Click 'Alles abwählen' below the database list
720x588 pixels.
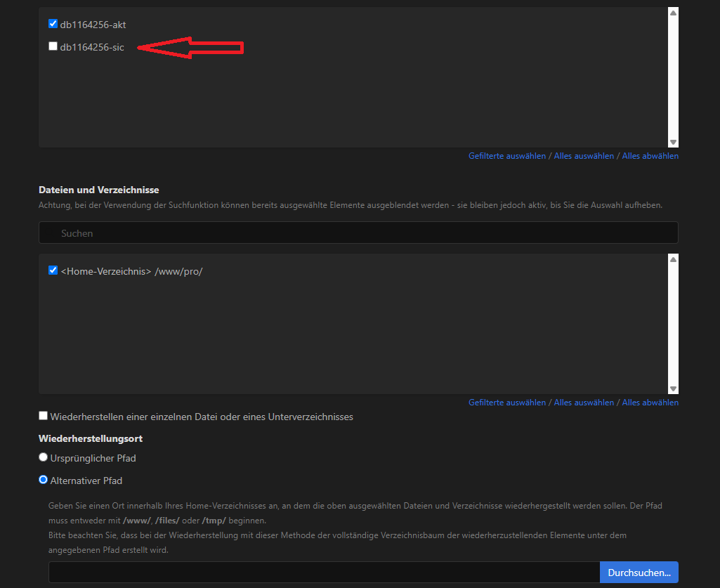click(x=650, y=156)
